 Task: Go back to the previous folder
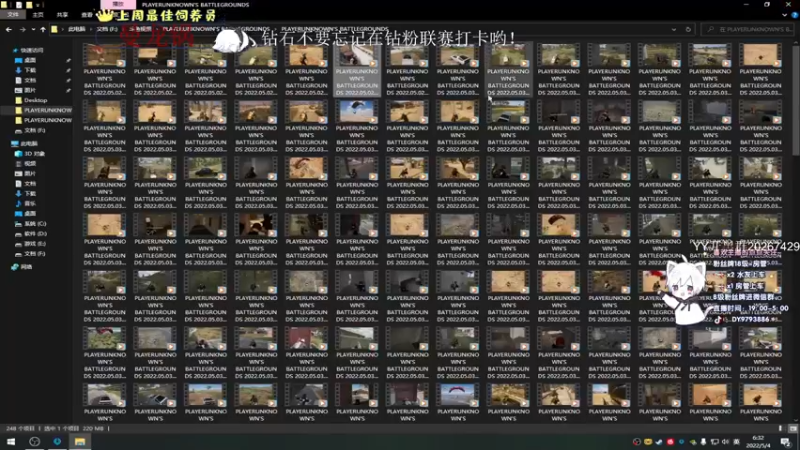(x=9, y=30)
